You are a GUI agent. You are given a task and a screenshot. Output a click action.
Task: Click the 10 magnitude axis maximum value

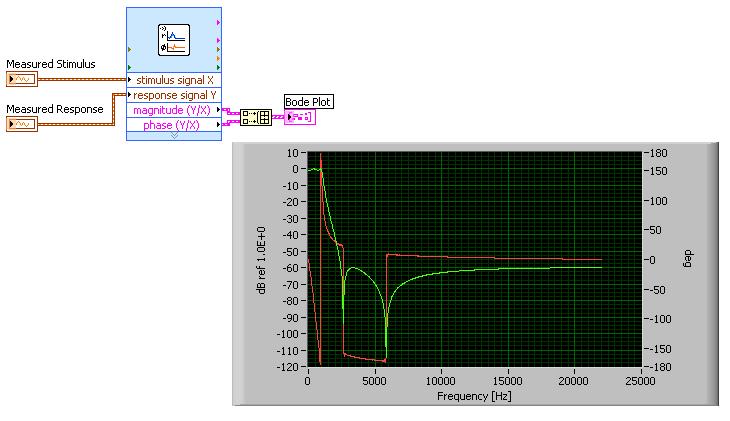[294, 153]
